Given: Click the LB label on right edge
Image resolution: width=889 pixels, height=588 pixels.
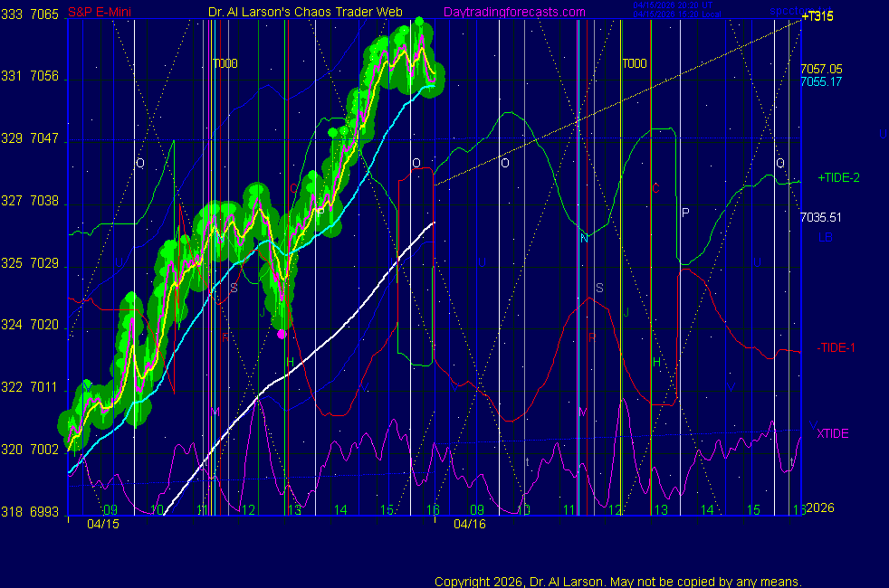Looking at the screenshot, I should tap(826, 238).
